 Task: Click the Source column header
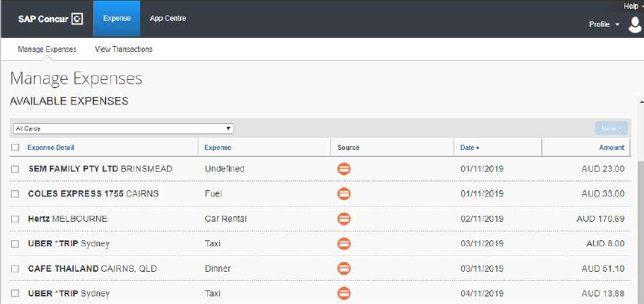(348, 147)
